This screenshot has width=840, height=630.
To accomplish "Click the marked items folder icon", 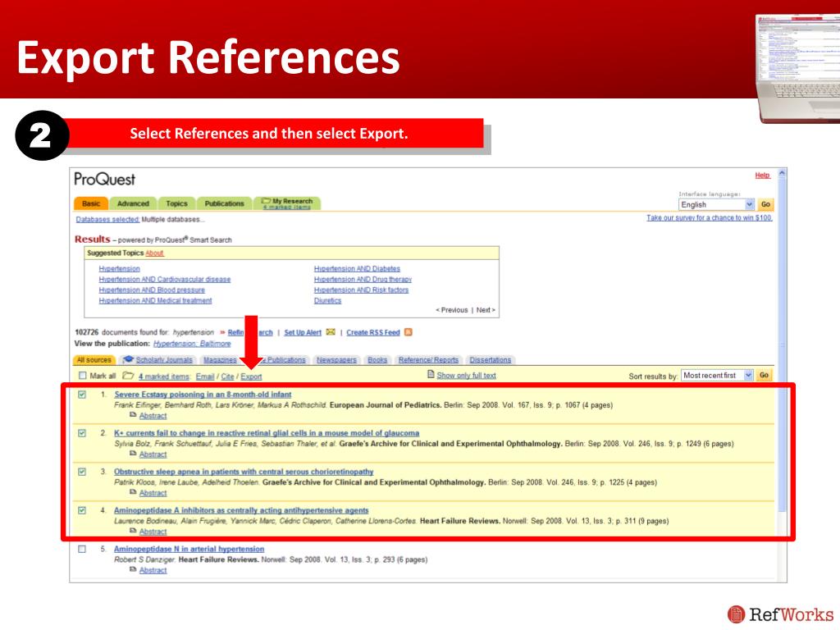I will point(128,376).
